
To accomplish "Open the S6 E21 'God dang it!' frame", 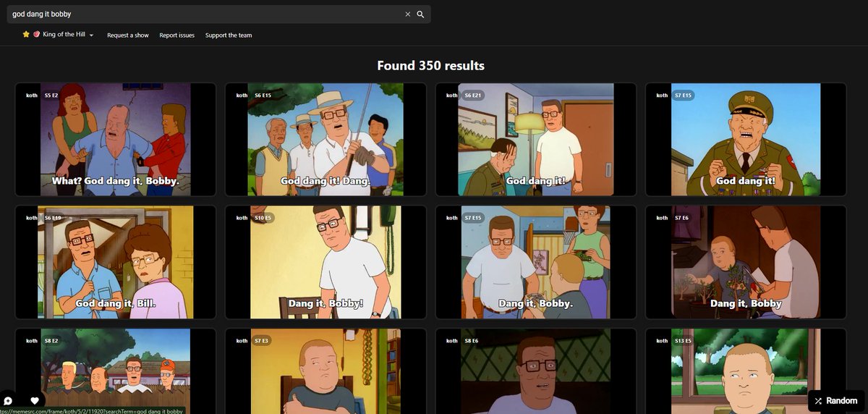I will 535,139.
